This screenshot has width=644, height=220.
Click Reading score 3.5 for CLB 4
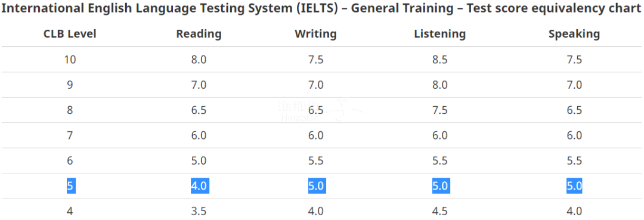199,212
